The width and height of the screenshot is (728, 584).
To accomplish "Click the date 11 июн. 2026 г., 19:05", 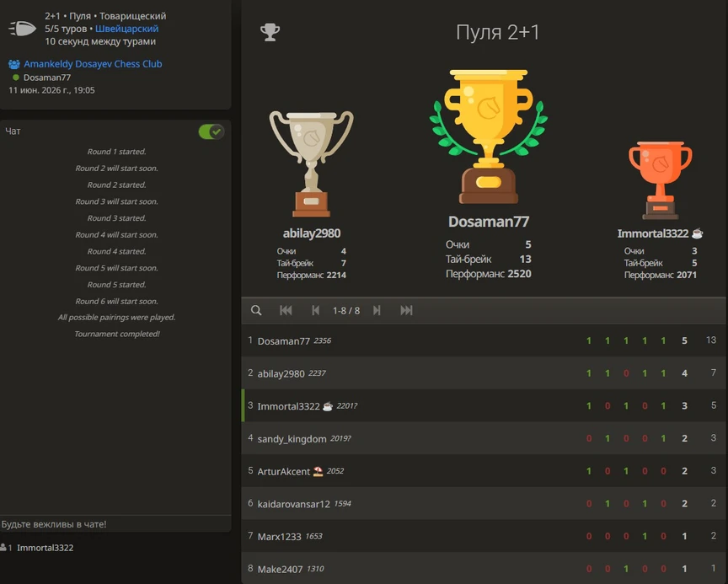I will [x=51, y=90].
